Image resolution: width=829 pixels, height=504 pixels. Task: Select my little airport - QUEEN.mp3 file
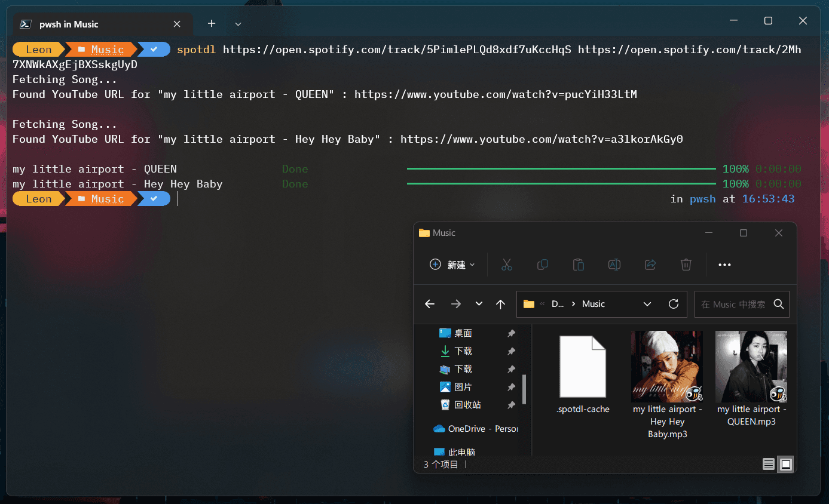(751, 379)
